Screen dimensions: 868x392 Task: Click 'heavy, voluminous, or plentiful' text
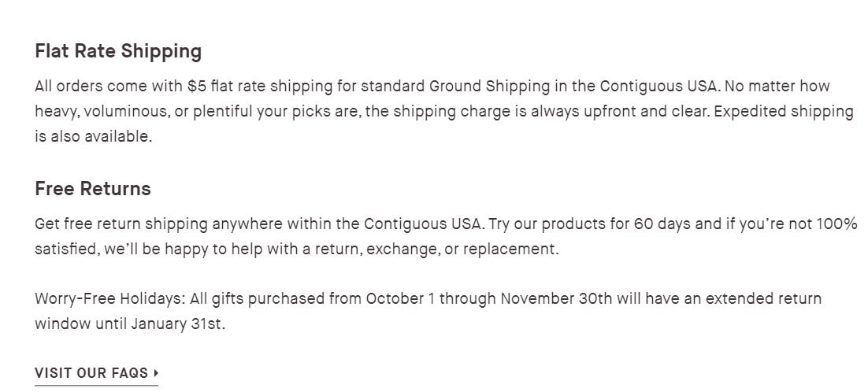pyautogui.click(x=142, y=111)
